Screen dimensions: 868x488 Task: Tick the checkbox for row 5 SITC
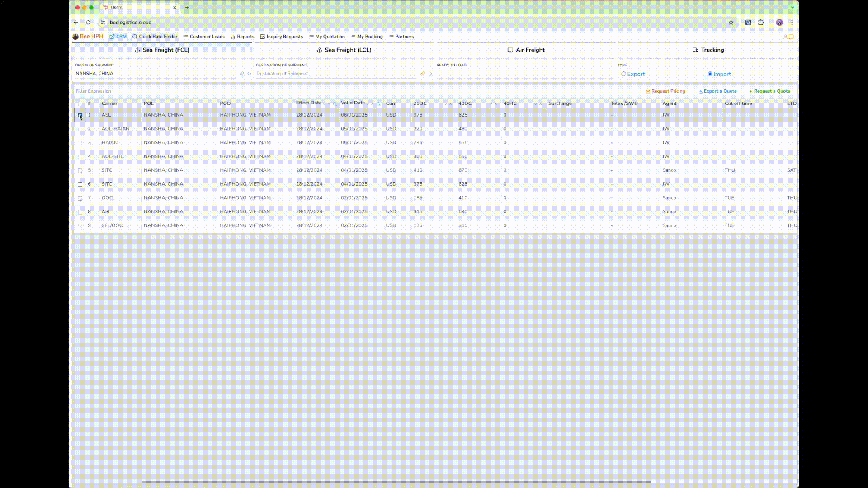(80, 170)
